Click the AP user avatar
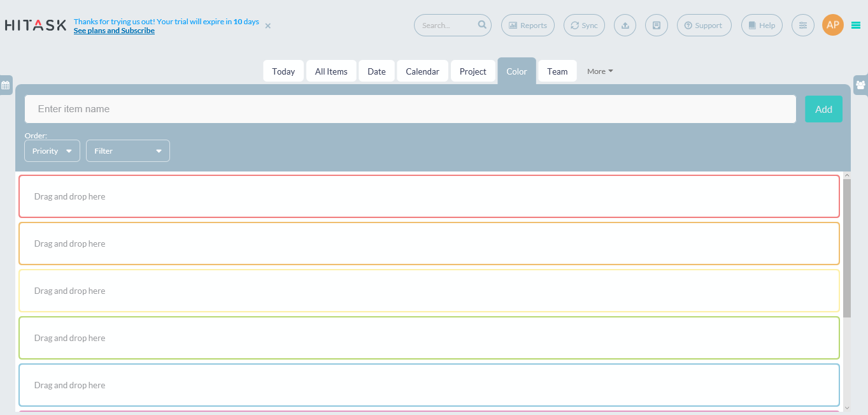The image size is (868, 415). (x=832, y=25)
